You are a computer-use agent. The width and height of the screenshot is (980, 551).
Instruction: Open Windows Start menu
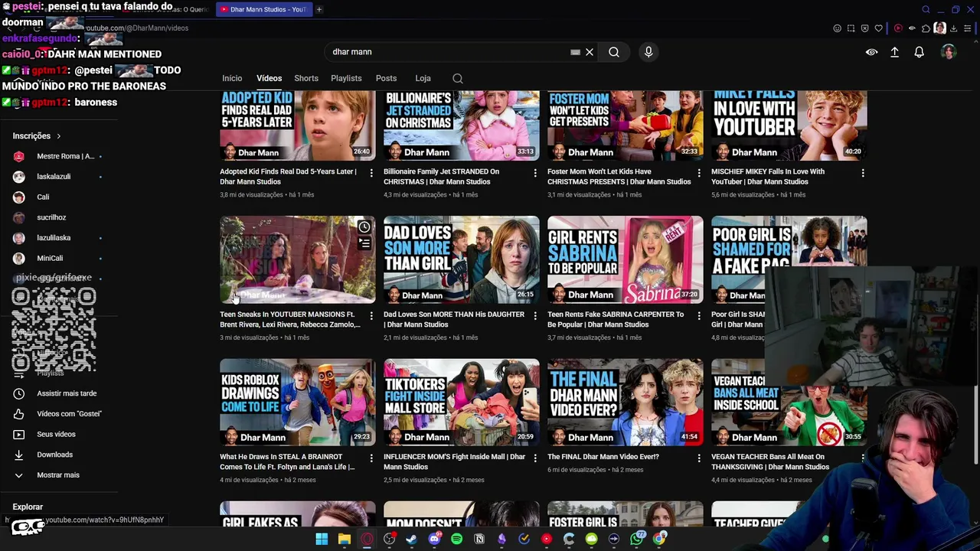(322, 539)
